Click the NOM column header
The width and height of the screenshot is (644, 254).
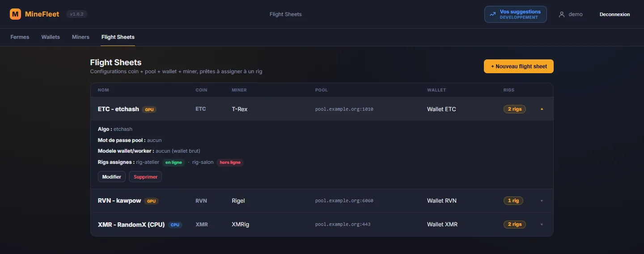pos(103,90)
